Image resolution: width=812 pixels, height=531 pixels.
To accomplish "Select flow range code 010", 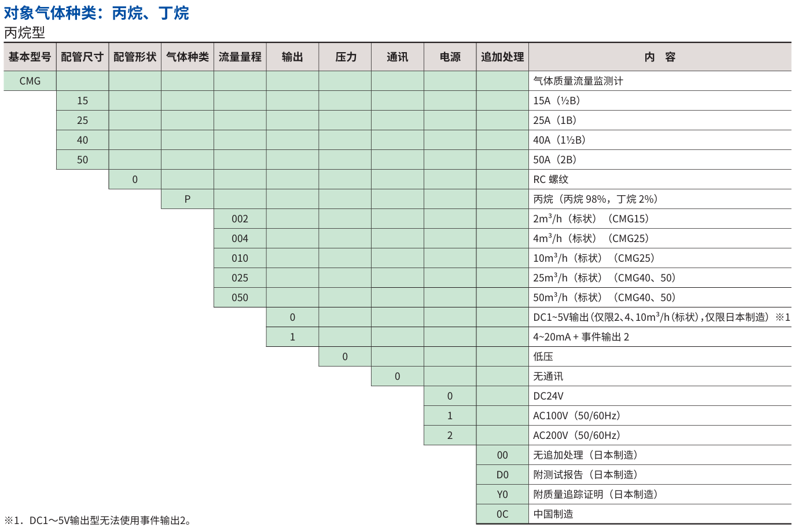I will (x=240, y=258).
